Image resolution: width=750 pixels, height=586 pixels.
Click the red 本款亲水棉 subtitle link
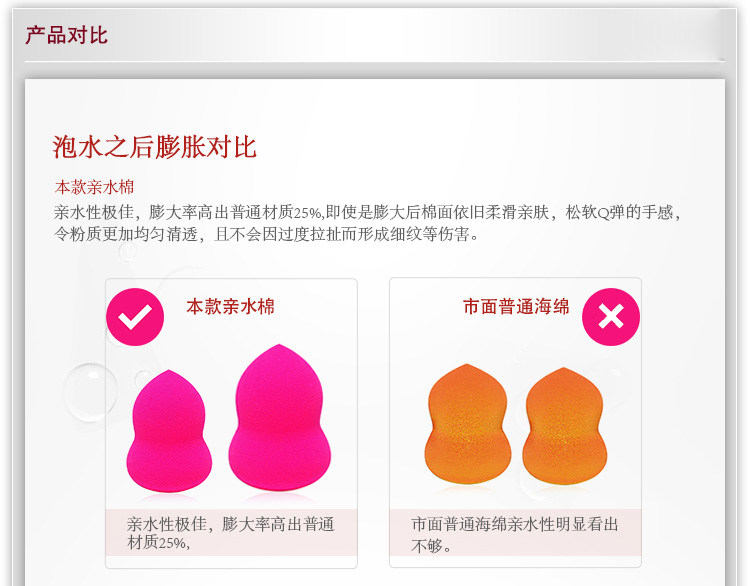(x=94, y=187)
